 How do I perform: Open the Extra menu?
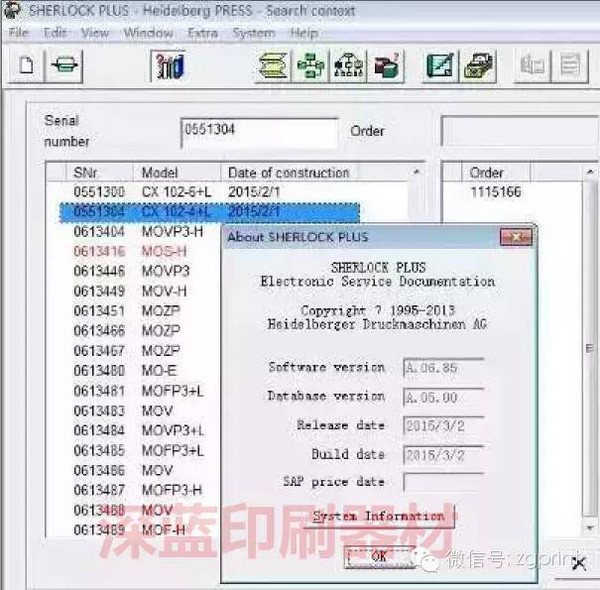[x=203, y=33]
